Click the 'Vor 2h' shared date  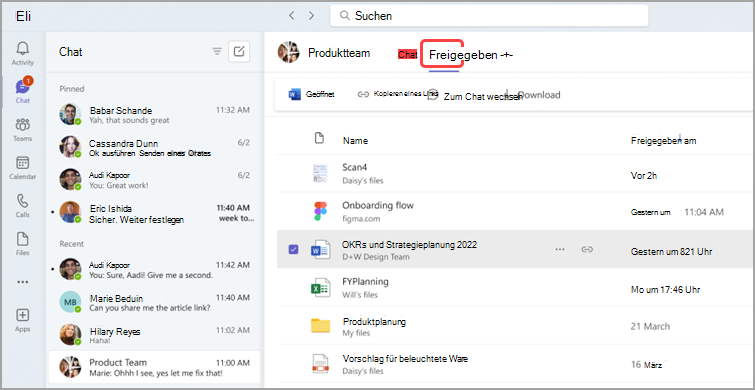pyautogui.click(x=644, y=176)
